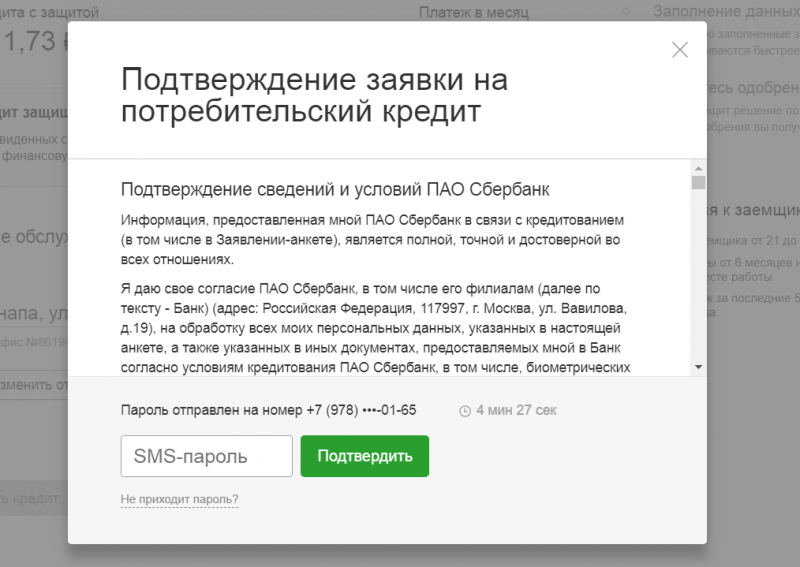Click the clock icon beside the timer
Viewport: 800px width, 567px height.
(465, 411)
